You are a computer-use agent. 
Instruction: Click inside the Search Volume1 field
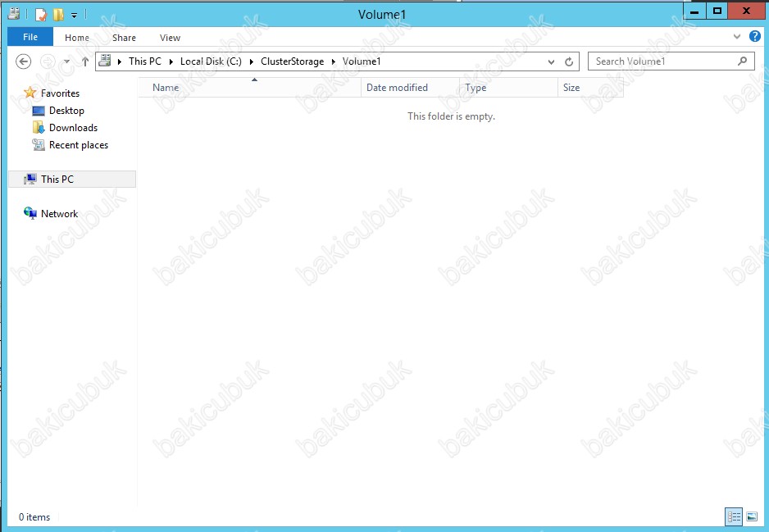660,61
